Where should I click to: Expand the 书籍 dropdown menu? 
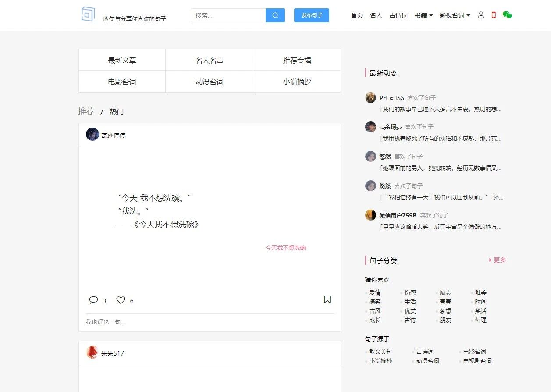click(423, 14)
